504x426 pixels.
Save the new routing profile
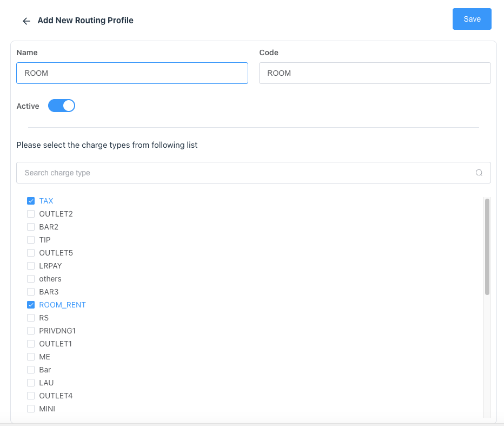click(x=471, y=18)
